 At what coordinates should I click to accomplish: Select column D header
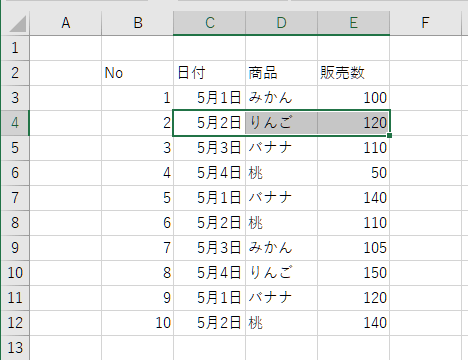[281, 23]
